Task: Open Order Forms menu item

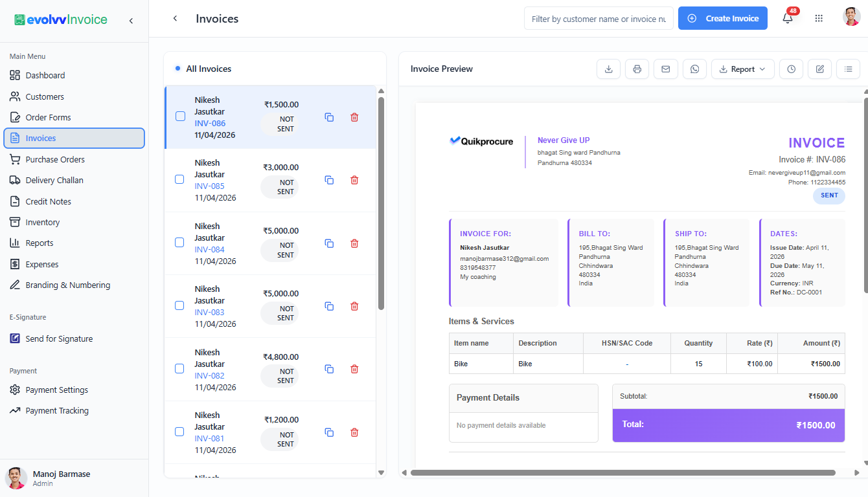Action: tap(74, 117)
